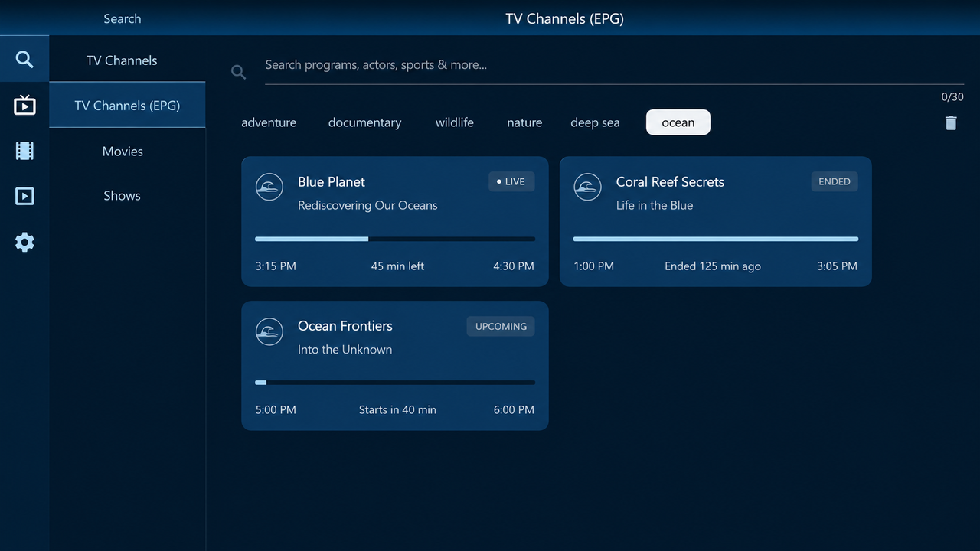
Task: Open the Coral Reef Secrets title
Action: [x=670, y=181]
